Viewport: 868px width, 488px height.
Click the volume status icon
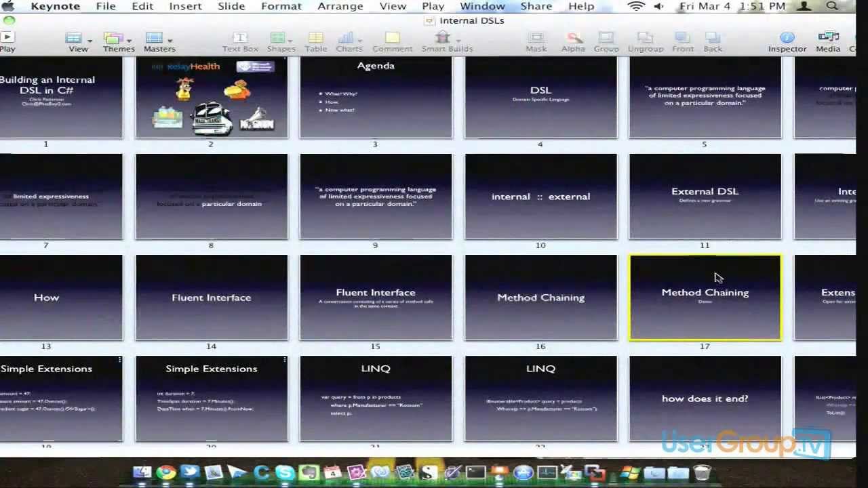[658, 6]
